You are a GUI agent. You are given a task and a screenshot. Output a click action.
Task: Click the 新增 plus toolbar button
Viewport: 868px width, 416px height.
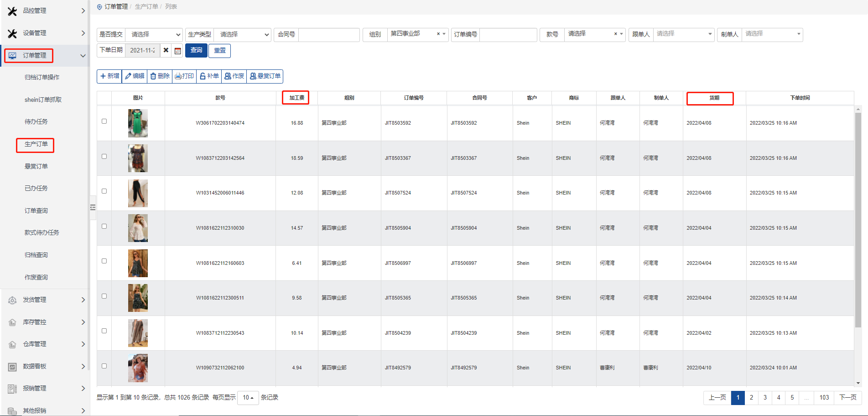pyautogui.click(x=109, y=76)
